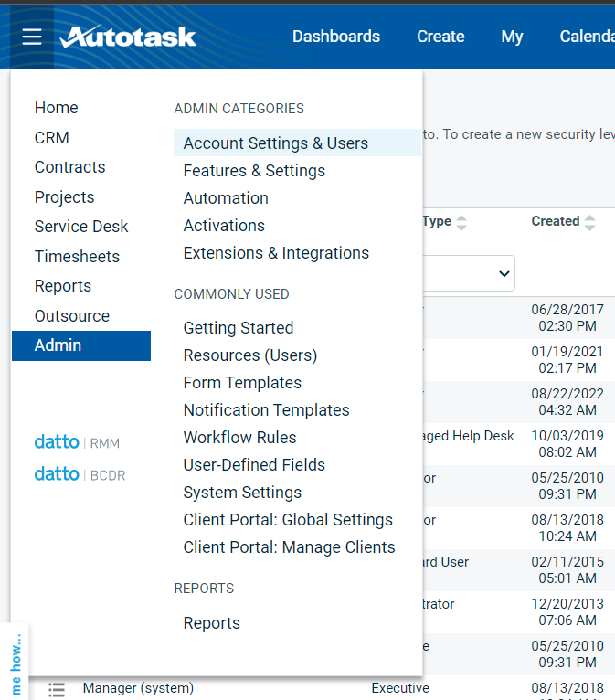Open context menu icon for Manager (system) row
The image size is (615, 700).
(x=57, y=689)
